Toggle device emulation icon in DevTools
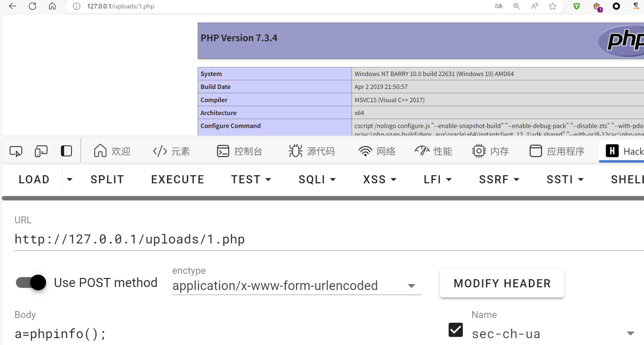644x345 pixels. click(x=41, y=151)
